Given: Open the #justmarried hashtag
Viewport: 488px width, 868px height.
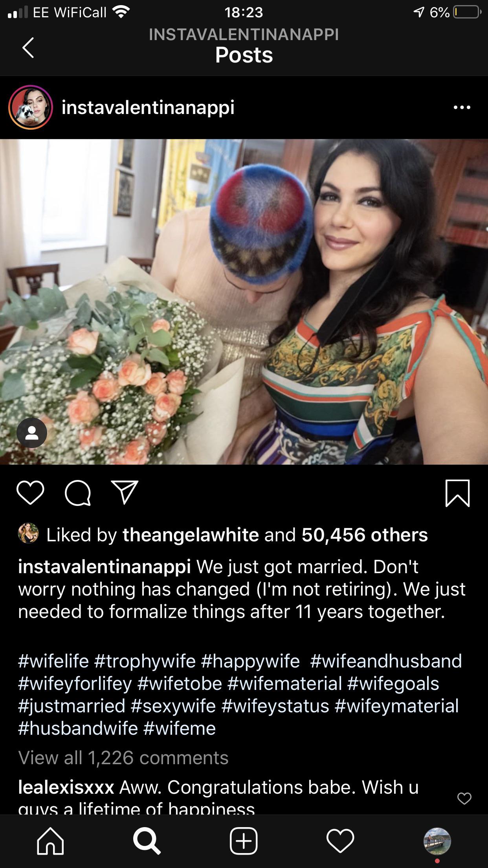Looking at the screenshot, I should pos(72,706).
